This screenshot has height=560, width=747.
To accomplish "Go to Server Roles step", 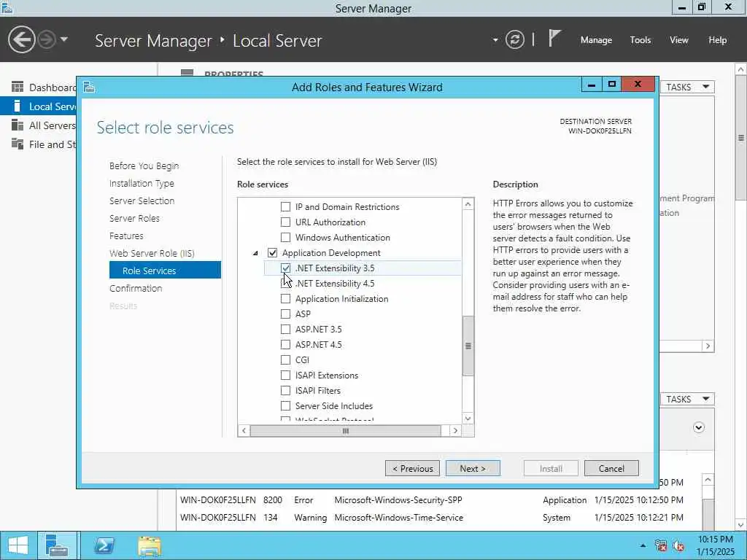I will [x=134, y=218].
